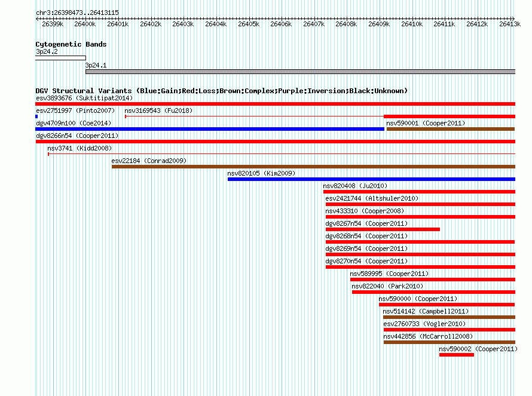Open dgv8270n54 (Cooper2011) label
532x396 pixels.
pos(366,261)
